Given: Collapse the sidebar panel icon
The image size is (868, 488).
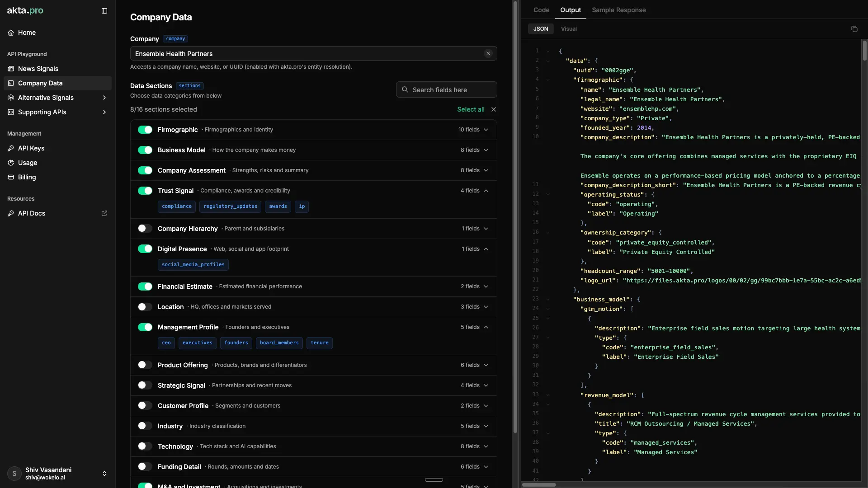Looking at the screenshot, I should point(104,11).
